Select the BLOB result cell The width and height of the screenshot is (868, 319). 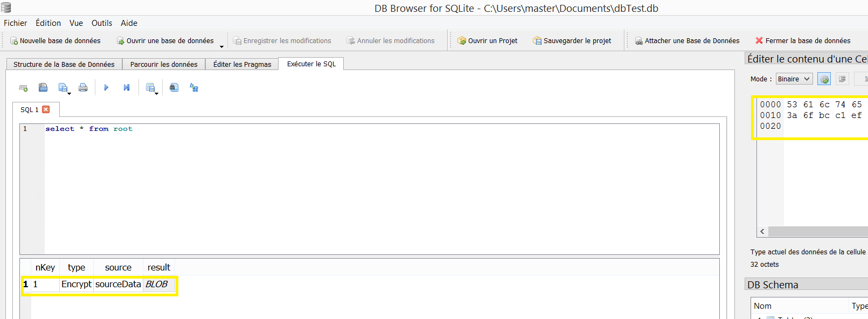pos(157,285)
